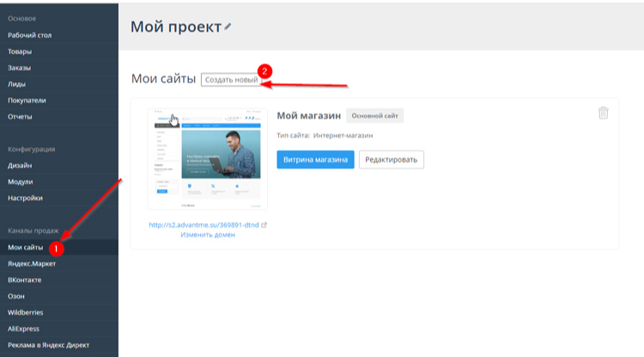Delete site using the trash bin icon
Screen dimensions: 644x357
coord(603,113)
